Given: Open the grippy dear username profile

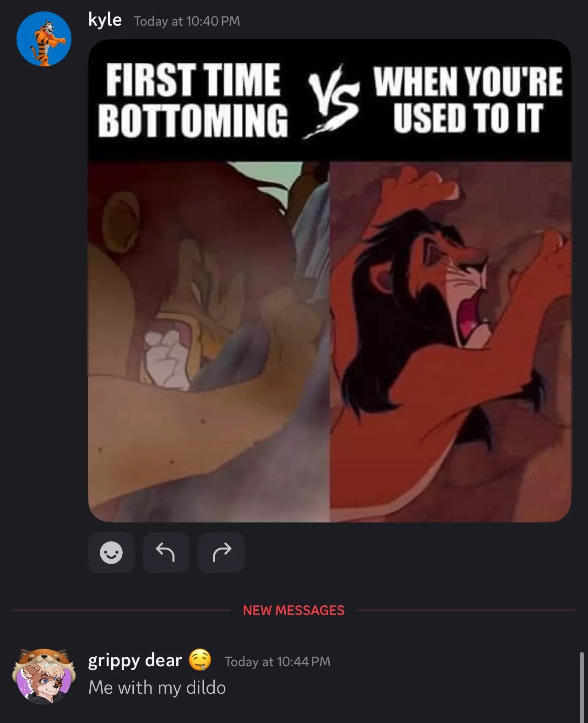Looking at the screenshot, I should point(135,660).
